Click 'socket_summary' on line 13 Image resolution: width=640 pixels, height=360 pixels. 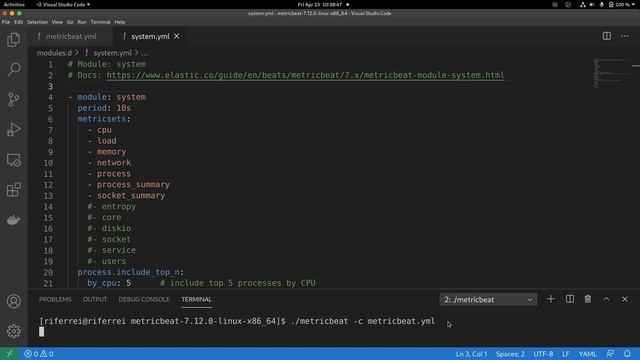[x=131, y=196]
